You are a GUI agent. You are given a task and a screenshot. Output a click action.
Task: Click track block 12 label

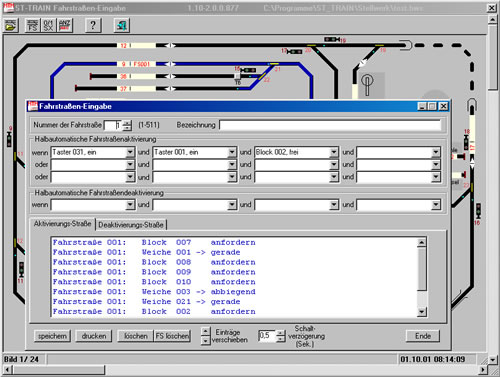click(124, 45)
